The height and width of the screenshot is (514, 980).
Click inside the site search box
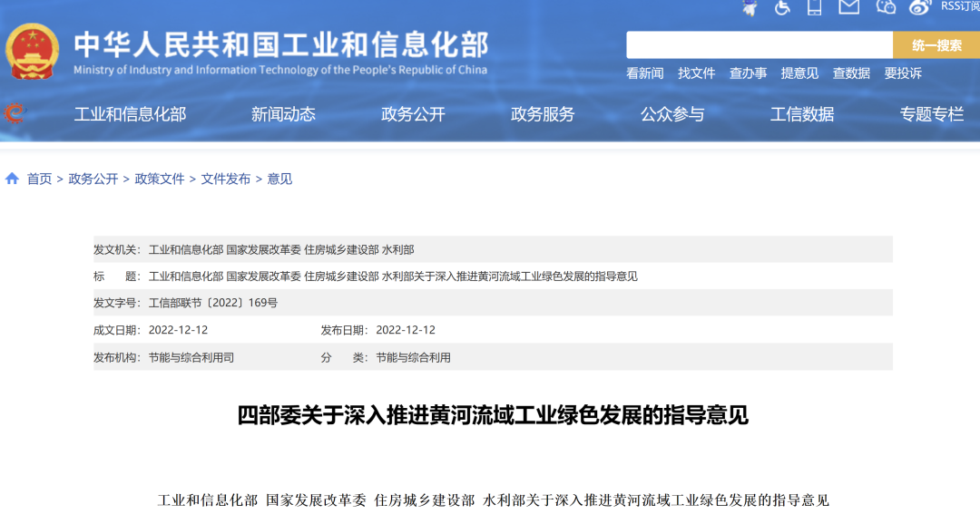pos(759,45)
